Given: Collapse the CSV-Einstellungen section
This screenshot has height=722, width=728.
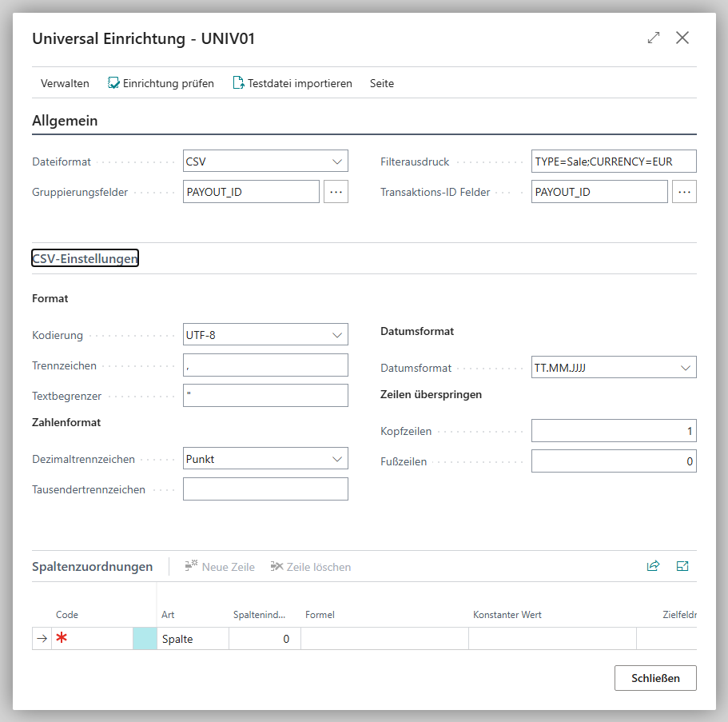Looking at the screenshot, I should (85, 258).
